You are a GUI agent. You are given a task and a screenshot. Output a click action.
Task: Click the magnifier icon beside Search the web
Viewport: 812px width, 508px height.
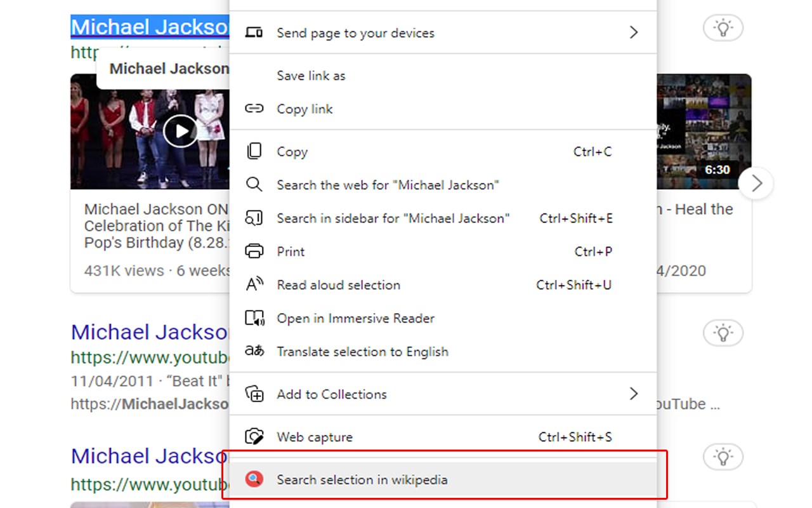[x=254, y=185]
